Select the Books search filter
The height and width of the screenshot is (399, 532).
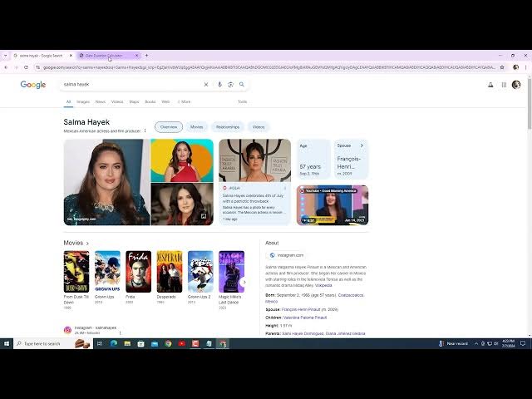pos(150,101)
